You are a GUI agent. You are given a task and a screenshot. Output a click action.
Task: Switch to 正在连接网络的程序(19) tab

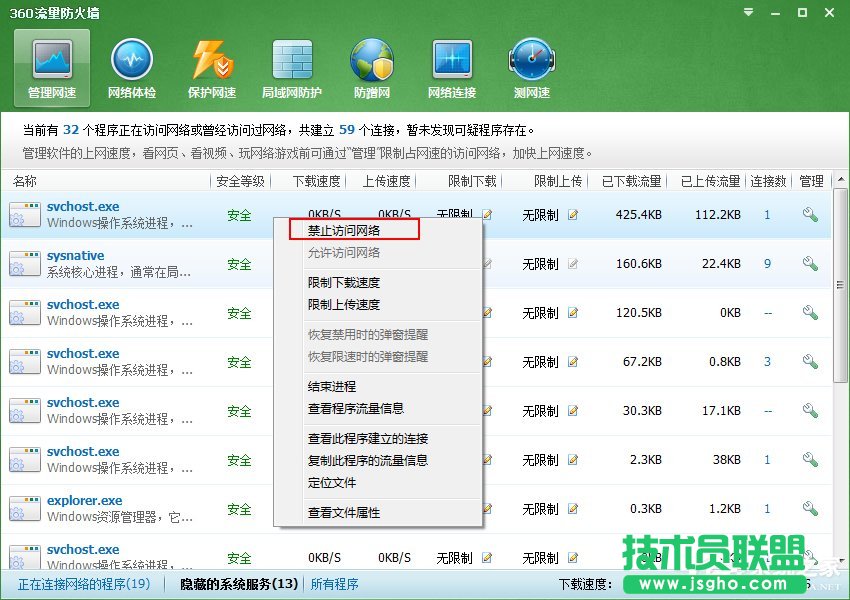[84, 584]
